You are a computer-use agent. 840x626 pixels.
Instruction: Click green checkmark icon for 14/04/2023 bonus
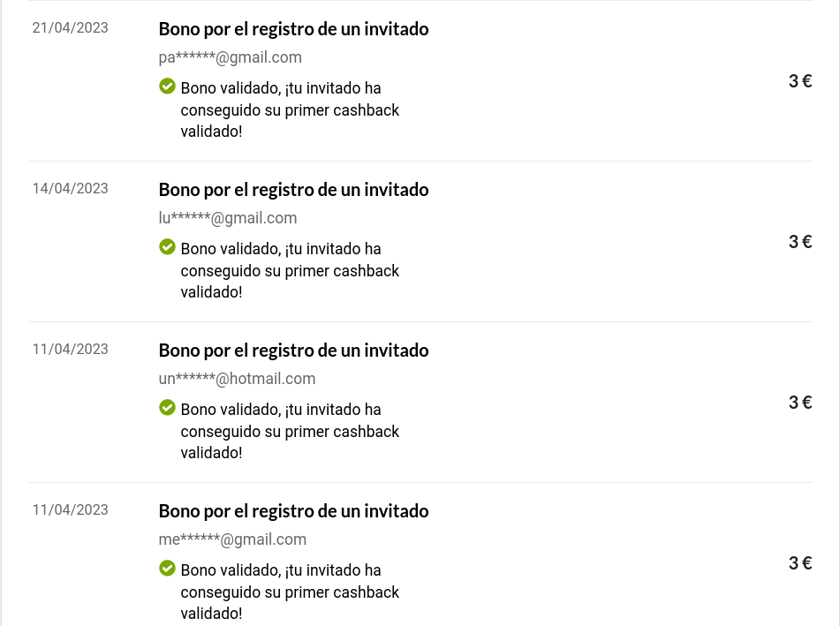pyautogui.click(x=167, y=247)
